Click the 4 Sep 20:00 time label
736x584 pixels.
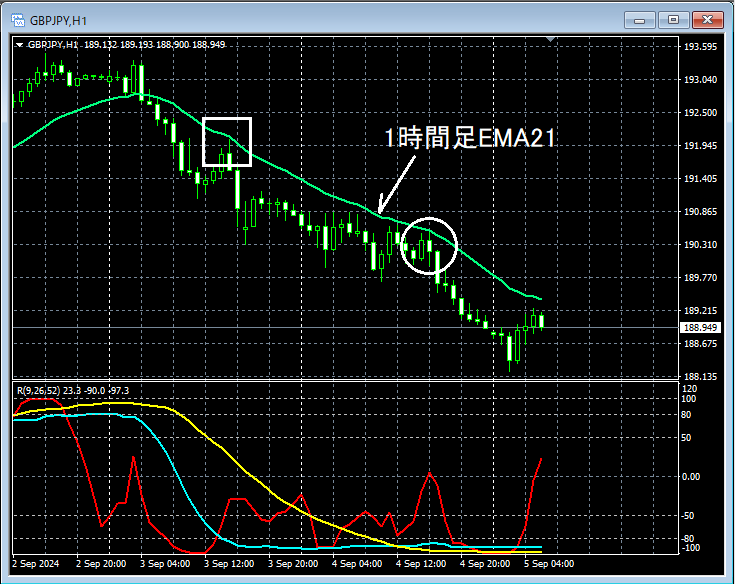[485, 563]
